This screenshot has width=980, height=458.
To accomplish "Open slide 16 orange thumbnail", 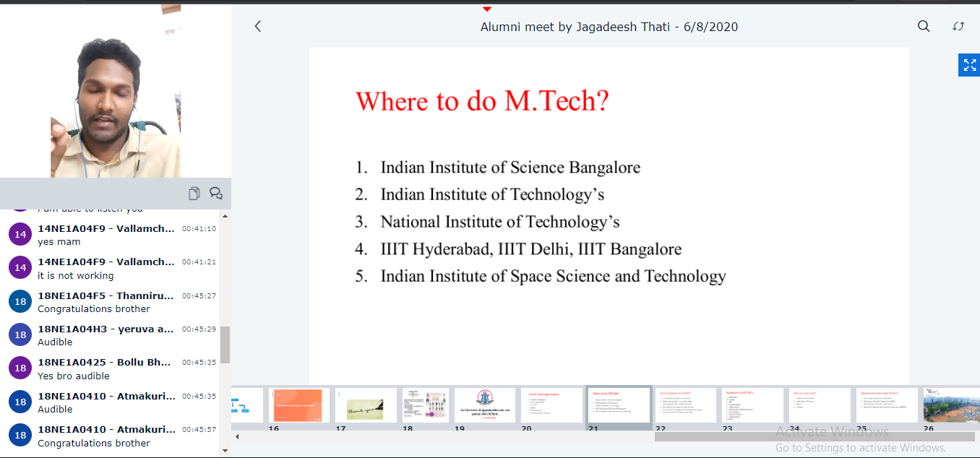I will point(299,405).
